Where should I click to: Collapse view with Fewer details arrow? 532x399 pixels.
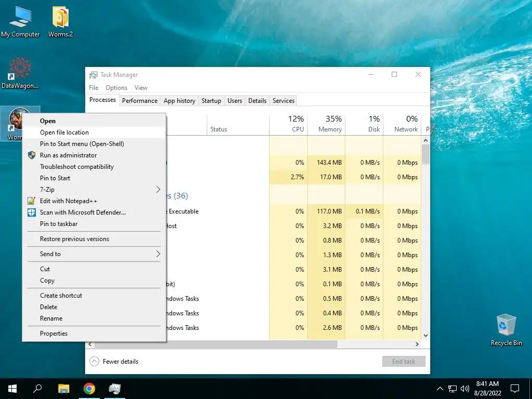(x=95, y=362)
